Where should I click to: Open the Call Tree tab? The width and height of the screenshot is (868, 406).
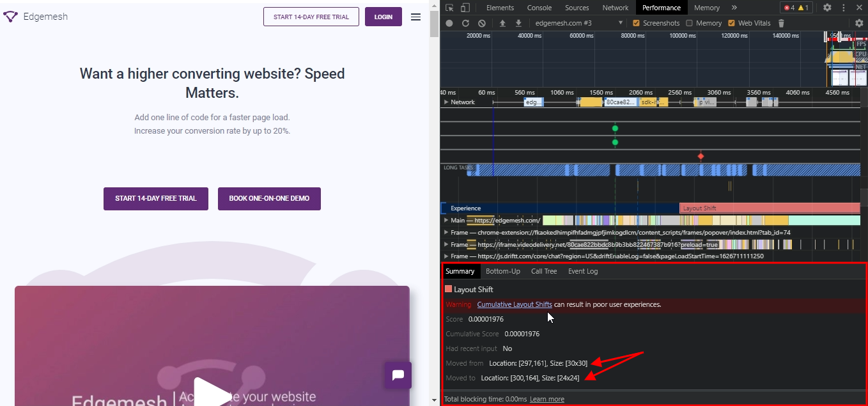pos(544,271)
